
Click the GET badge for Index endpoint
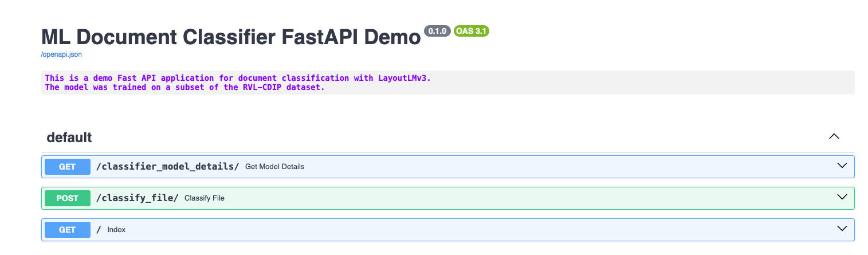pos(67,230)
